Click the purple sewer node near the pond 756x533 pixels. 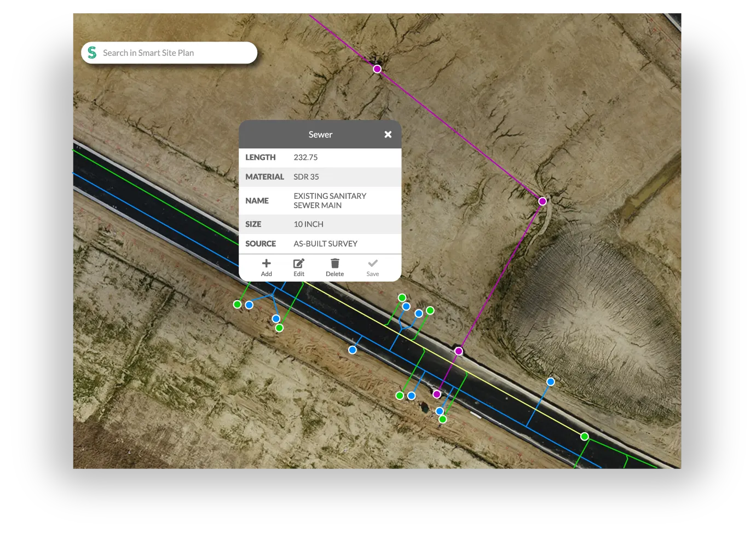pos(542,201)
